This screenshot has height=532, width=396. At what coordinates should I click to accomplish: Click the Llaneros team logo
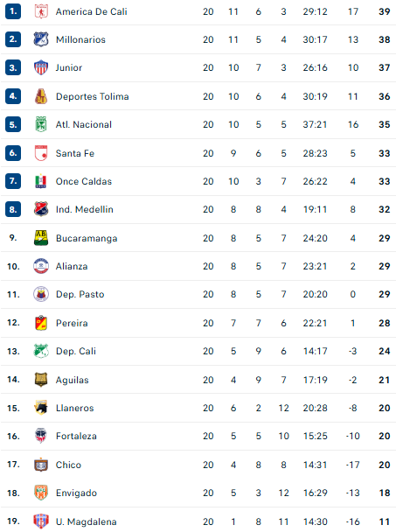[x=41, y=408]
